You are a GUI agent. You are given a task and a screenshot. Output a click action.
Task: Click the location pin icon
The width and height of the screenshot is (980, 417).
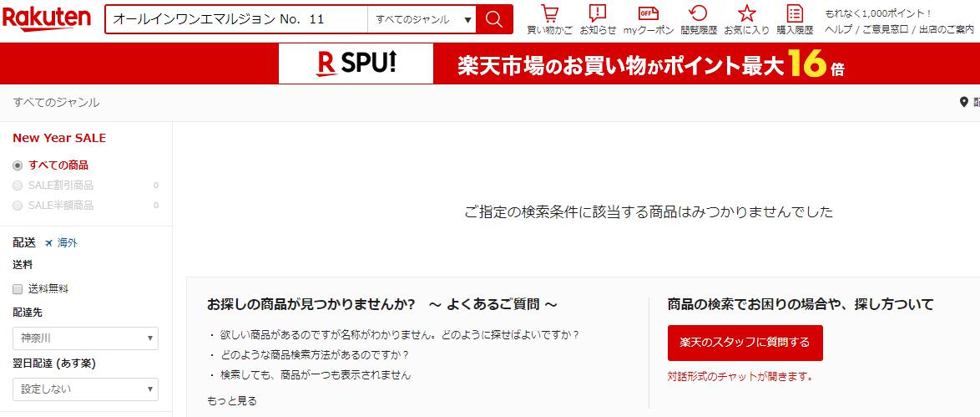963,102
